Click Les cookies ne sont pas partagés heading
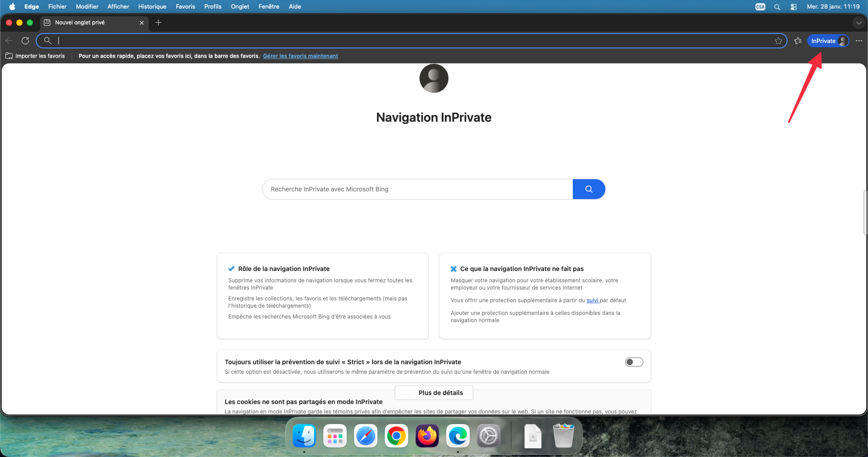Image resolution: width=868 pixels, height=457 pixels. tap(303, 402)
